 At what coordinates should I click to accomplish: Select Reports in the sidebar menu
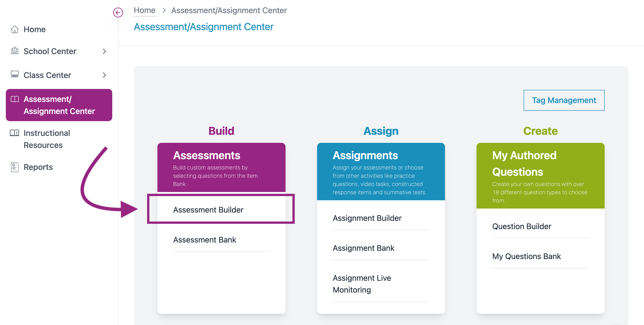coord(38,167)
